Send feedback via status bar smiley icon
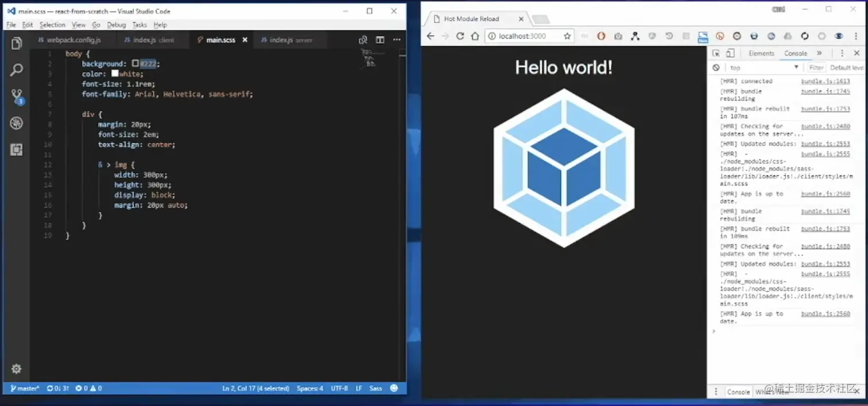The height and width of the screenshot is (406, 868). [394, 388]
